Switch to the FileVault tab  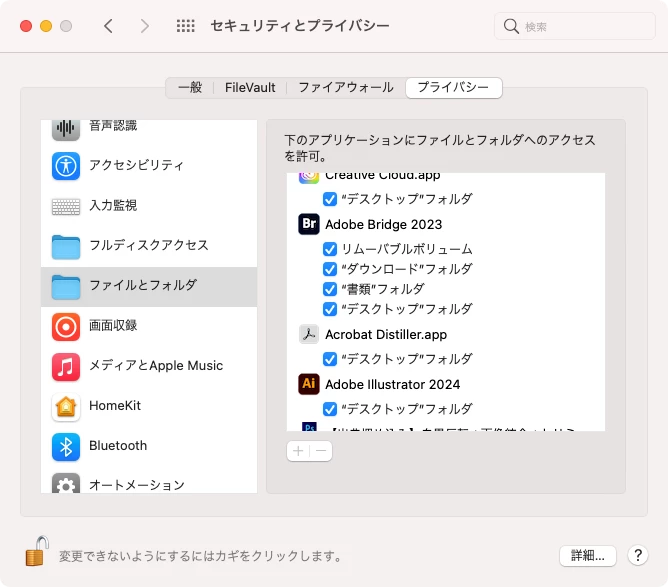[250, 87]
